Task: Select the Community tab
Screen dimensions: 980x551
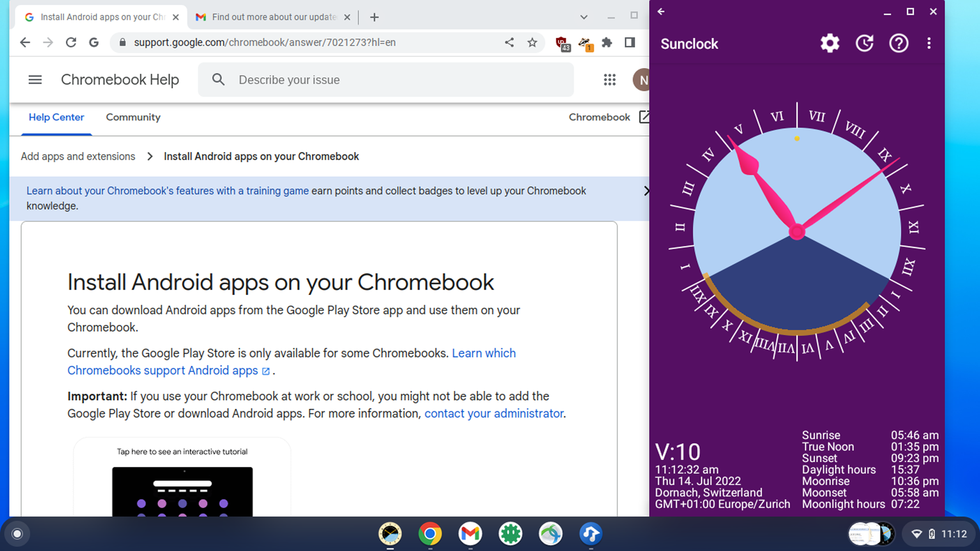Action: [133, 117]
